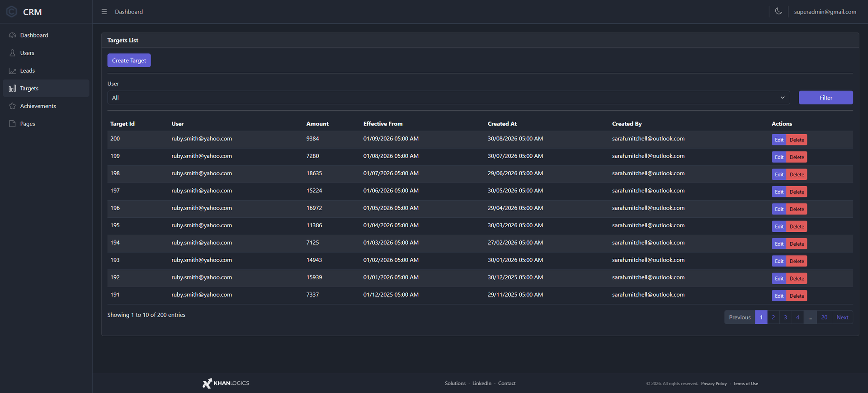Jump to pagination page 20
The width and height of the screenshot is (868, 393).
click(x=824, y=317)
